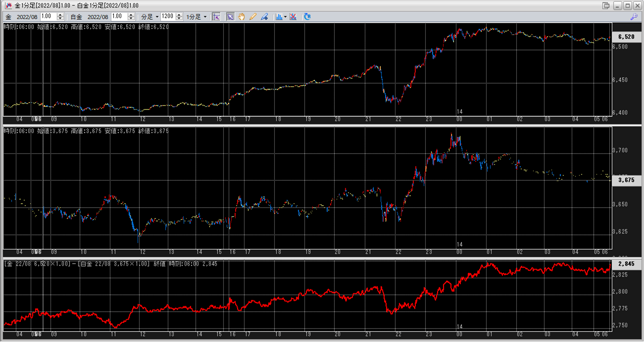Click the 1200 bar count input field
This screenshot has width=644, height=342.
click(168, 16)
